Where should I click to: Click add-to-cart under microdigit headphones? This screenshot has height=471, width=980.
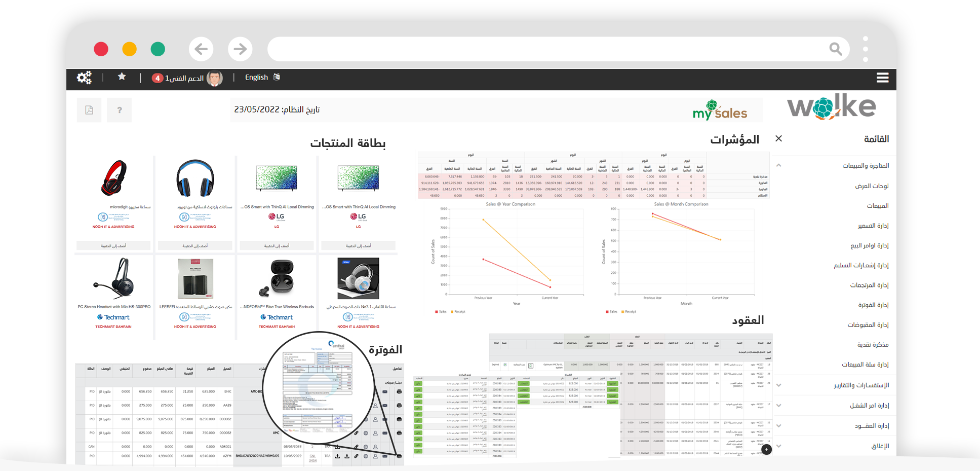[x=113, y=246]
